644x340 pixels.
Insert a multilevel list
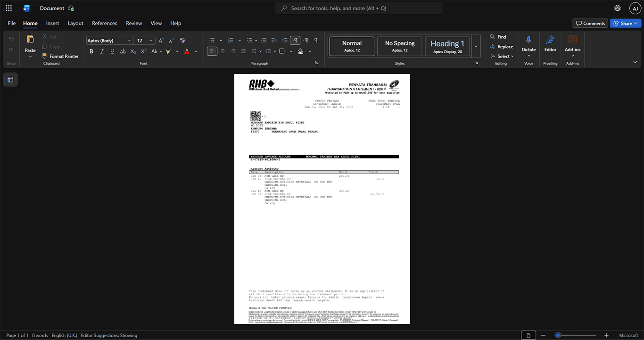click(249, 41)
